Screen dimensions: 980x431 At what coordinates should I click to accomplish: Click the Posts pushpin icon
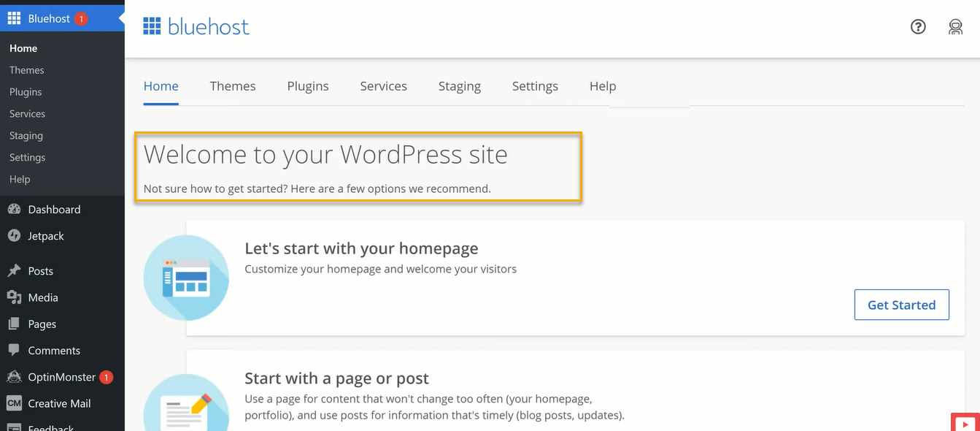(x=14, y=271)
